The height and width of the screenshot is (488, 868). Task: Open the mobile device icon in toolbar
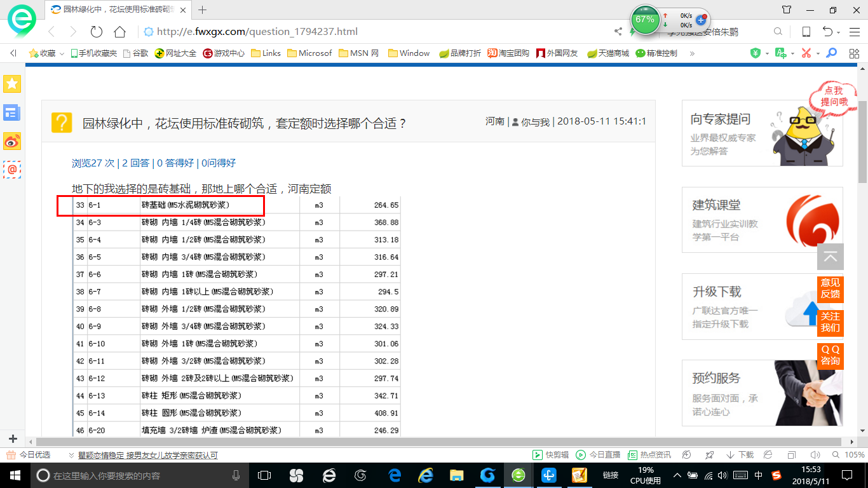click(x=806, y=32)
